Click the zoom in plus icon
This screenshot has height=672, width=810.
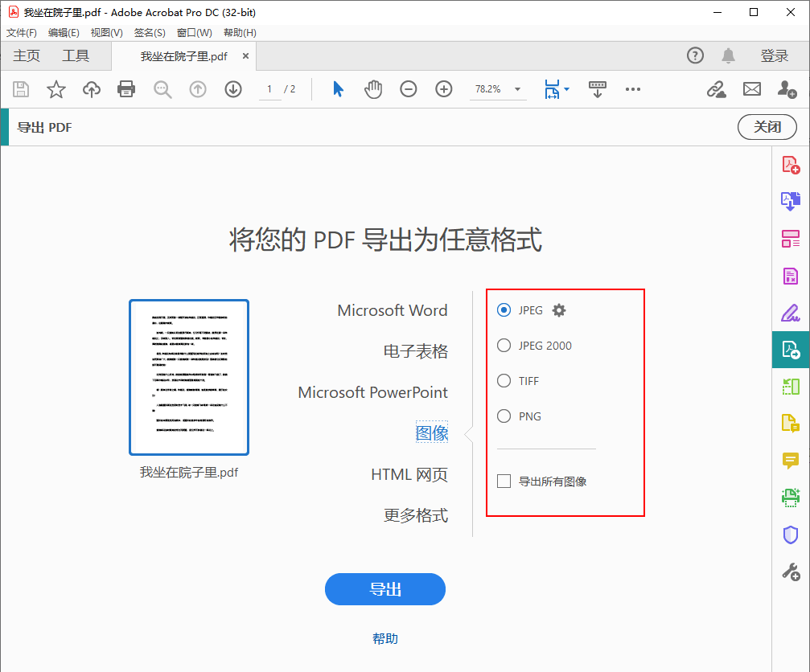pos(444,89)
